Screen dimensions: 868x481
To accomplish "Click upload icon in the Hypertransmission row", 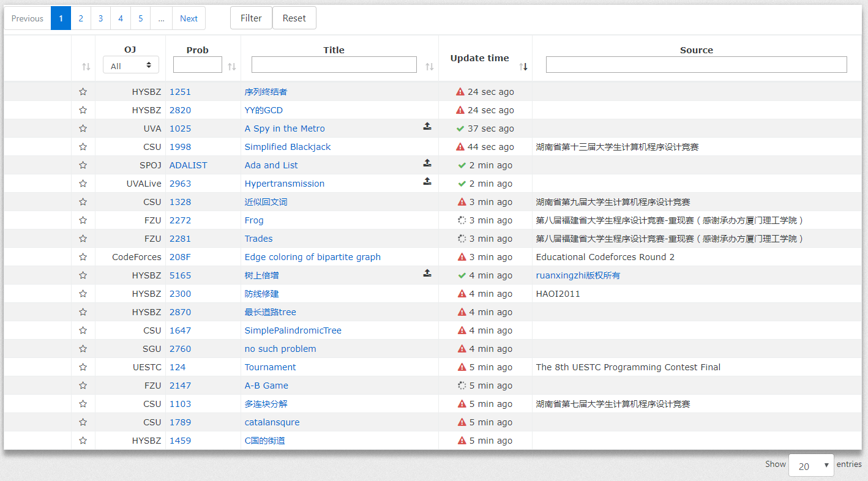I will click(x=427, y=182).
